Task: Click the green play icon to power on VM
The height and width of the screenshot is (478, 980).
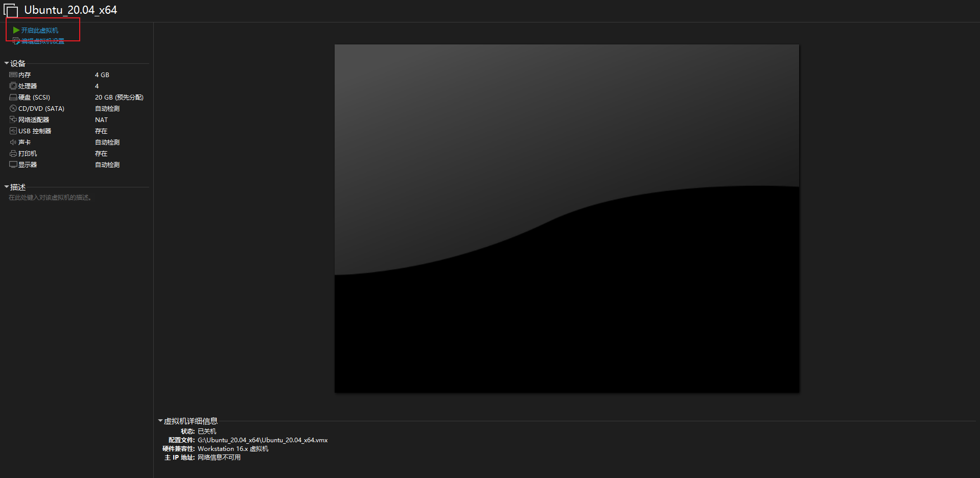Action: (16, 30)
